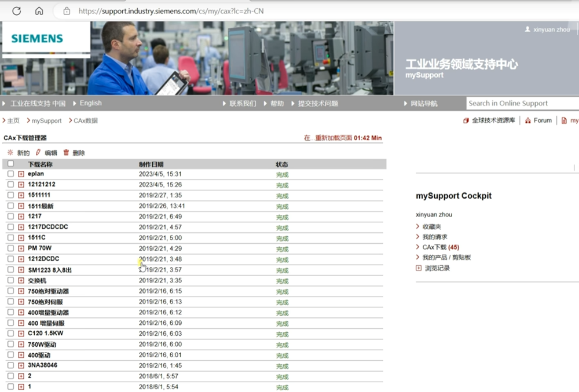The image size is (579, 392).
Task: Expand the 12121212 download entry
Action: [21, 185]
